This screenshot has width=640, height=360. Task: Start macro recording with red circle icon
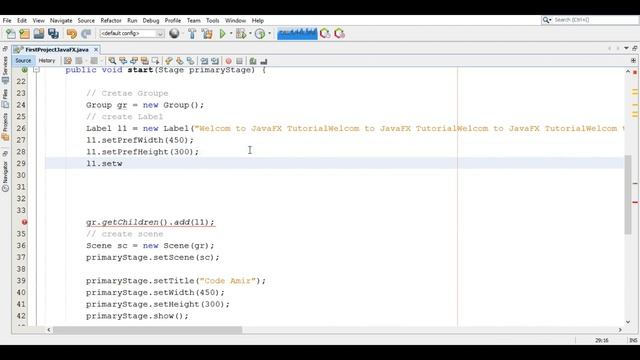pyautogui.click(x=229, y=61)
